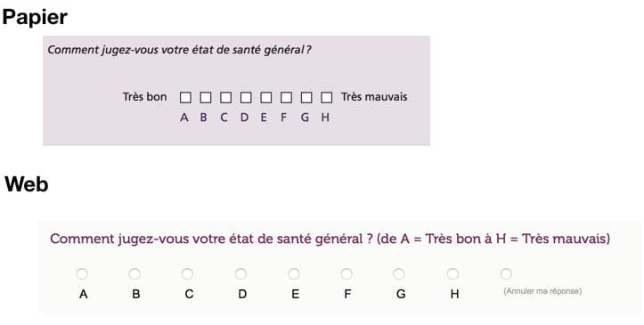Check paper box H next to Très mauvais
The image size is (644, 325).
[x=327, y=98]
